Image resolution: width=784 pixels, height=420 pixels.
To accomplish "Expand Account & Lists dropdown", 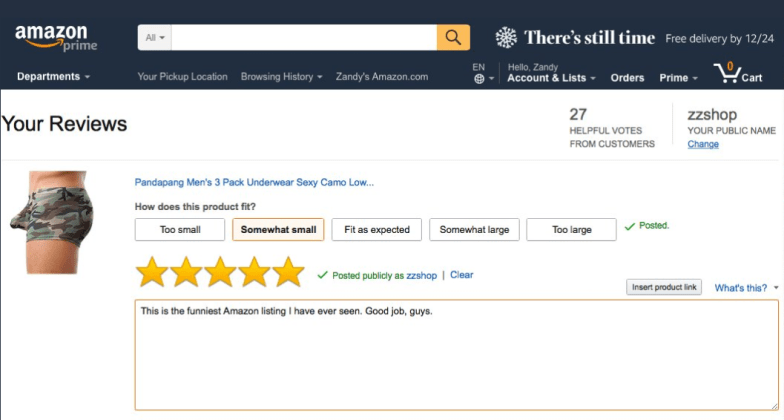I will click(551, 78).
